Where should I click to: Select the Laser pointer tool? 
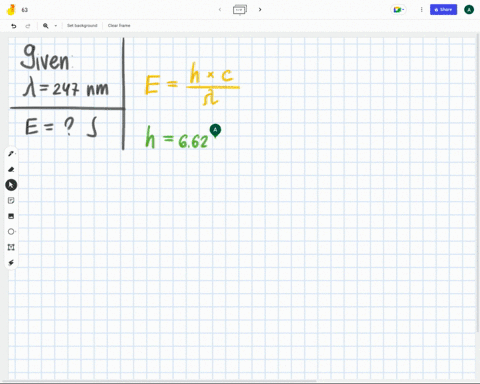11,263
